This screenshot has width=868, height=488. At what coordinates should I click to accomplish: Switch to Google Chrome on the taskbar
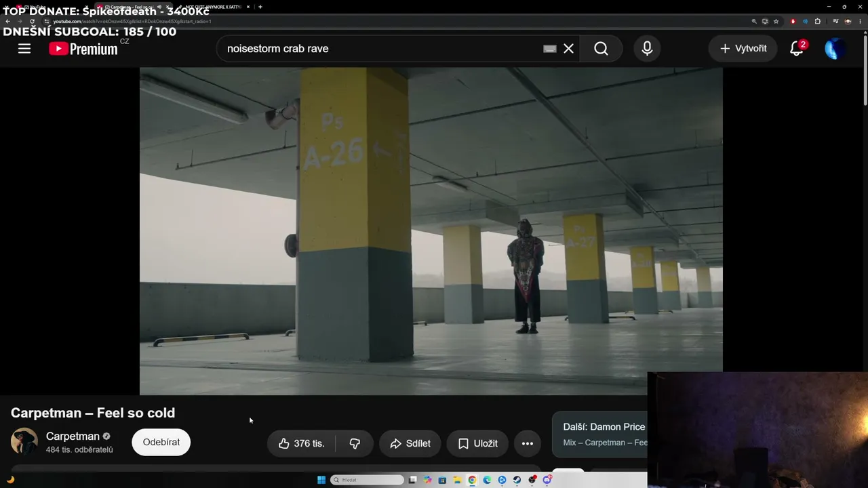[472, 480]
